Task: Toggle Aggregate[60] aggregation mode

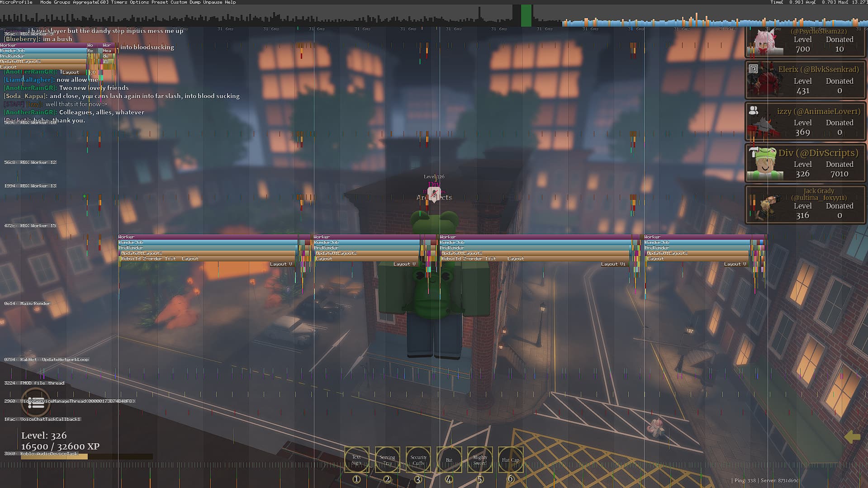Action: pyautogui.click(x=90, y=2)
